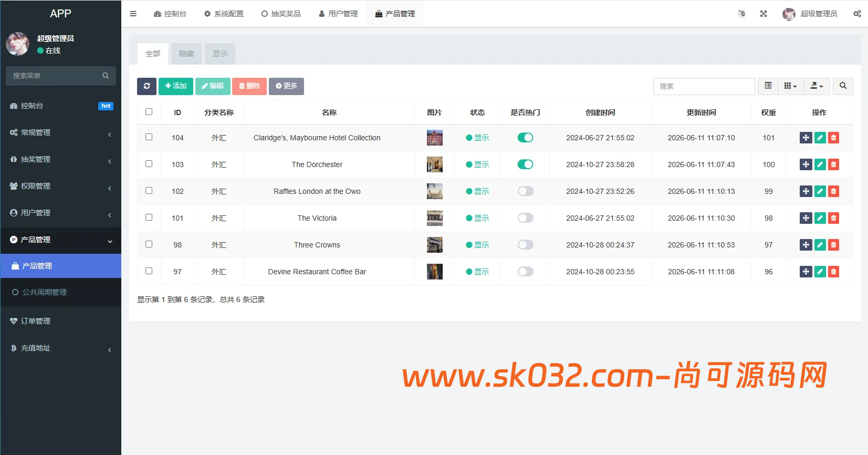Switch to the 隐藏 tab

tap(186, 54)
